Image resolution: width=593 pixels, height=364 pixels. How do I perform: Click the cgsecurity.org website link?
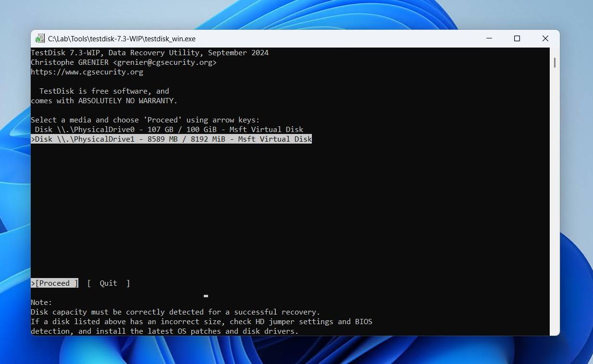pos(87,72)
